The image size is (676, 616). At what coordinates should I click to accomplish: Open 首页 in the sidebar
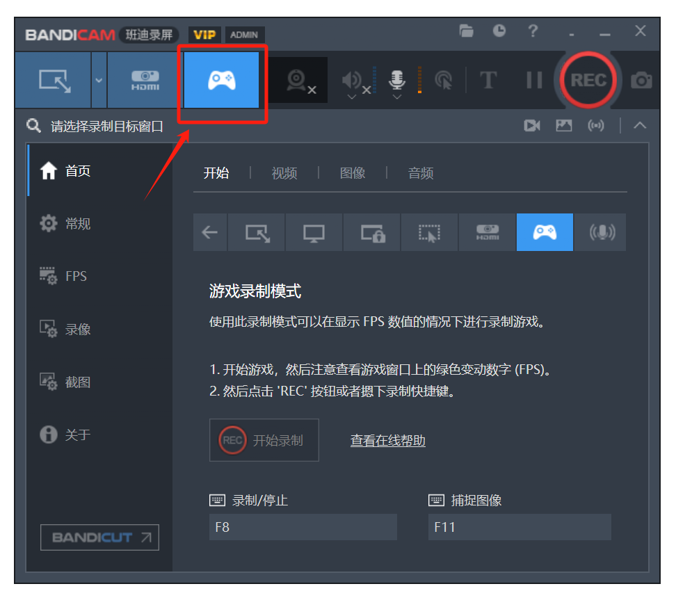100,171
